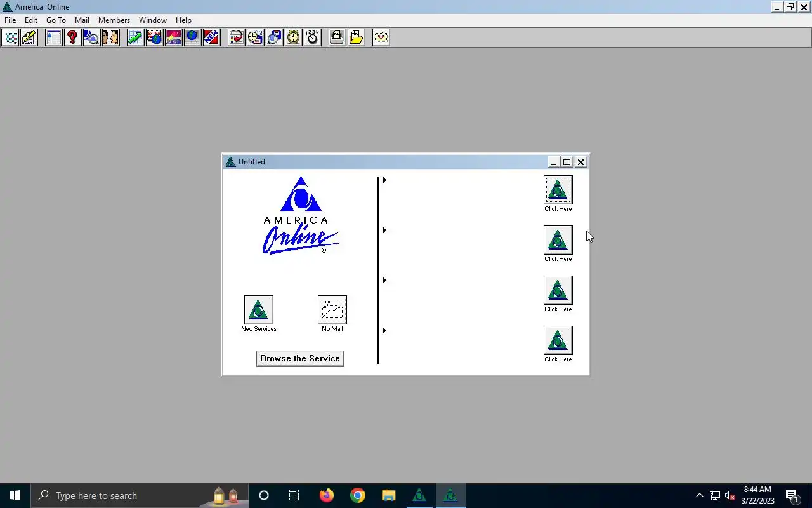The height and width of the screenshot is (508, 812).
Task: Click the File Search disk magnifier icon
Action: [x=275, y=37]
